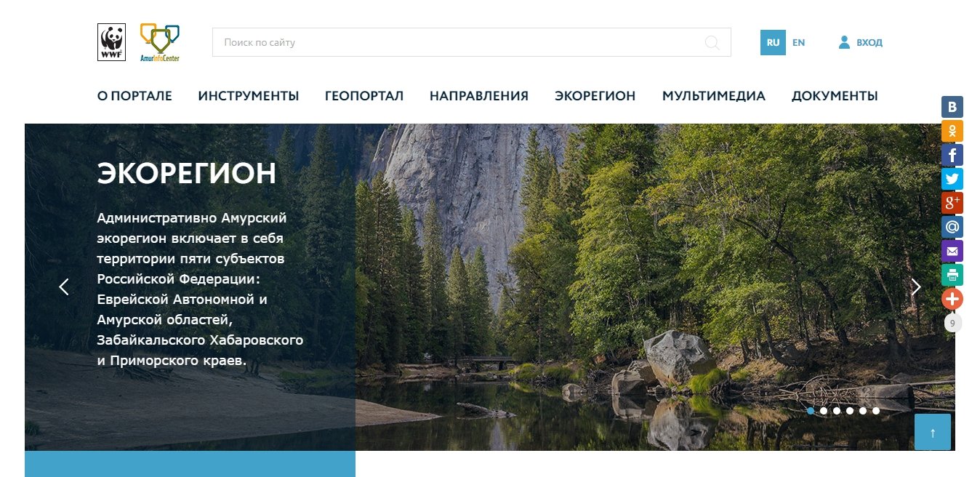
Task: Share the page on VKontakte
Action: [x=952, y=108]
